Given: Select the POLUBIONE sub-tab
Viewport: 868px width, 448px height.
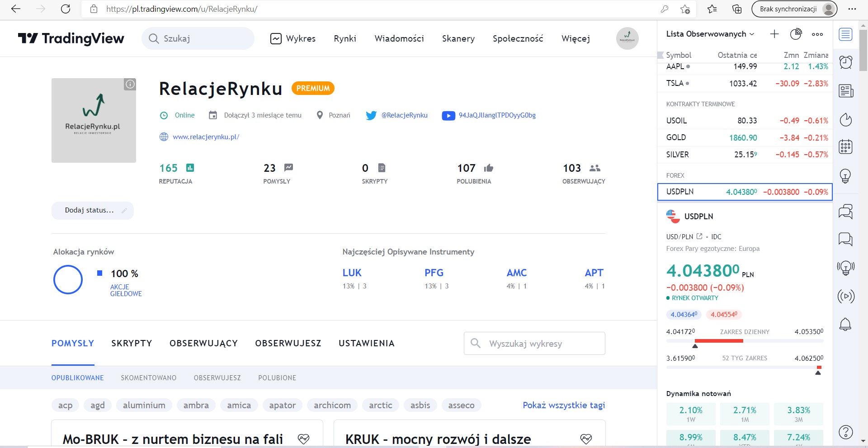Looking at the screenshot, I should (x=277, y=378).
